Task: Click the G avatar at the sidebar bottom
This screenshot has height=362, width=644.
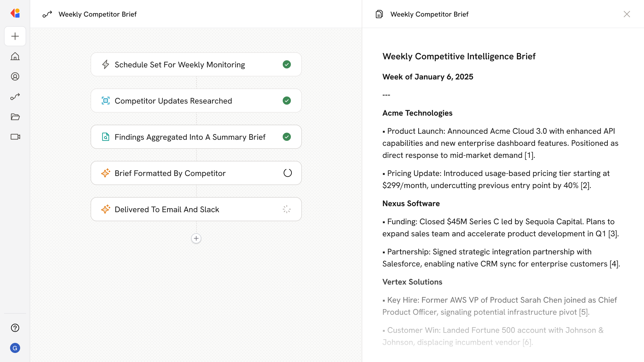Action: 15,348
